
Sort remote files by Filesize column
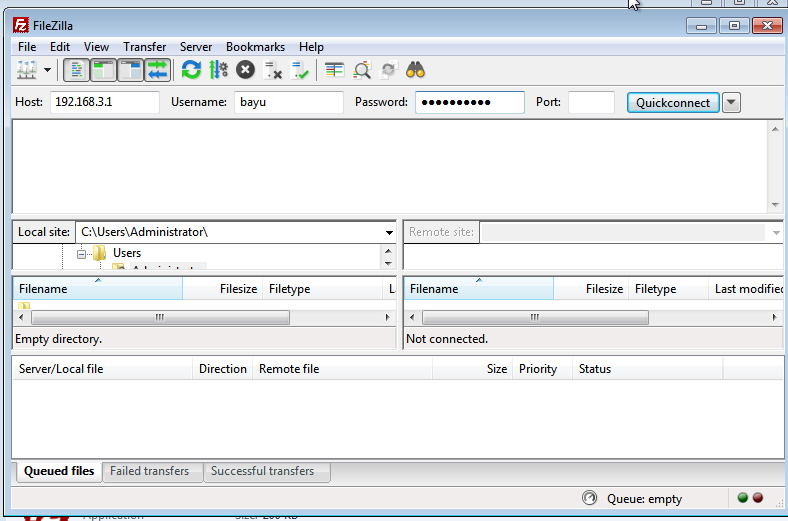[x=591, y=289]
